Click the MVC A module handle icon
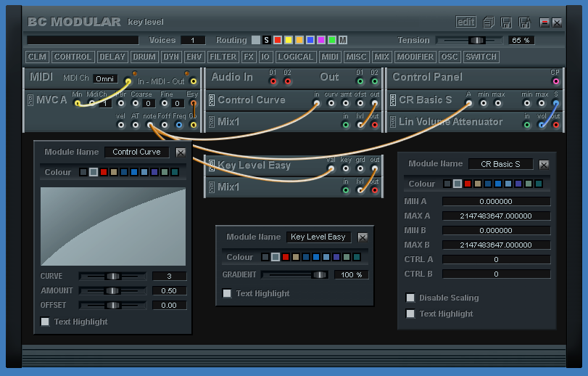The height and width of the screenshot is (376, 588). point(30,100)
